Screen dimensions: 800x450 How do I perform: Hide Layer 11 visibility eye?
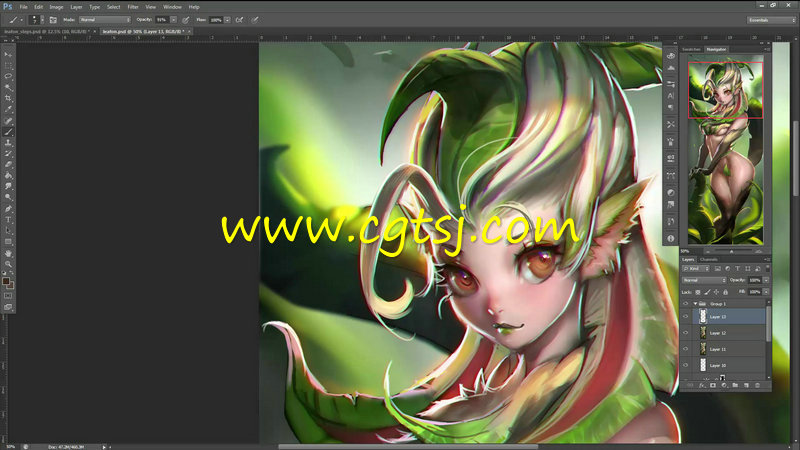[686, 349]
